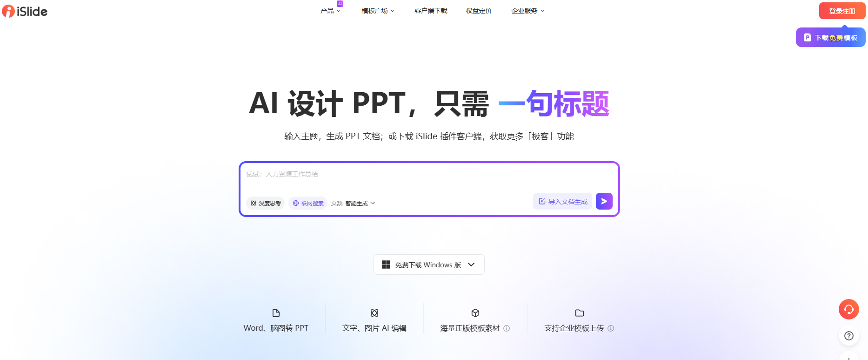Image resolution: width=868 pixels, height=360 pixels.
Task: Click the PPT topic input field
Action: pos(428,177)
